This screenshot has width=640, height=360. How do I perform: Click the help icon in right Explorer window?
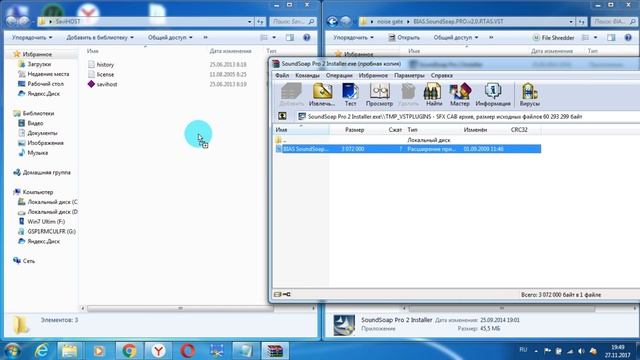point(628,38)
